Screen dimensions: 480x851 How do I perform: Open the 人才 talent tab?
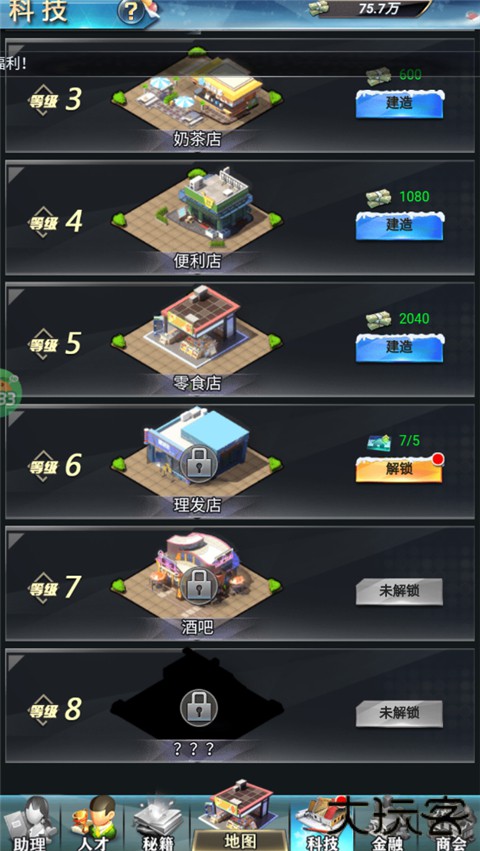coord(92,823)
